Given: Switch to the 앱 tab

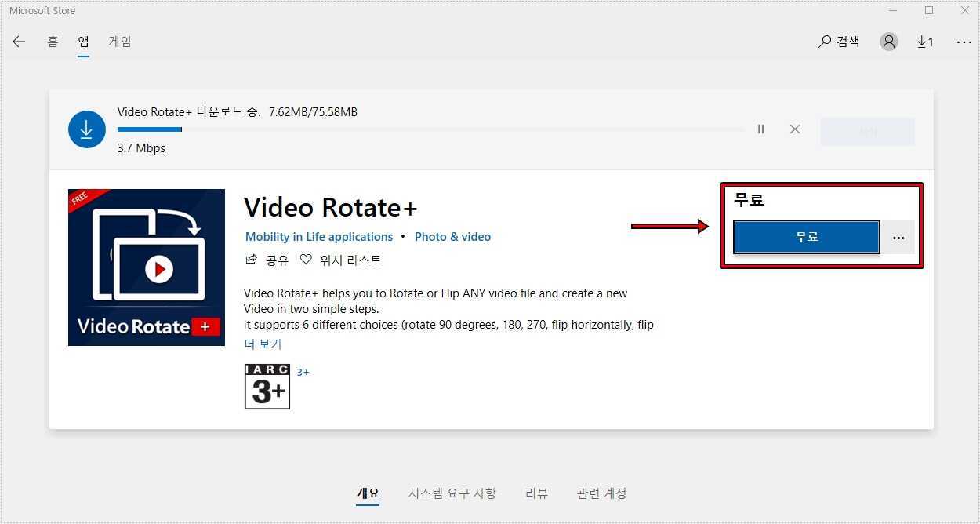Looking at the screenshot, I should click(83, 42).
